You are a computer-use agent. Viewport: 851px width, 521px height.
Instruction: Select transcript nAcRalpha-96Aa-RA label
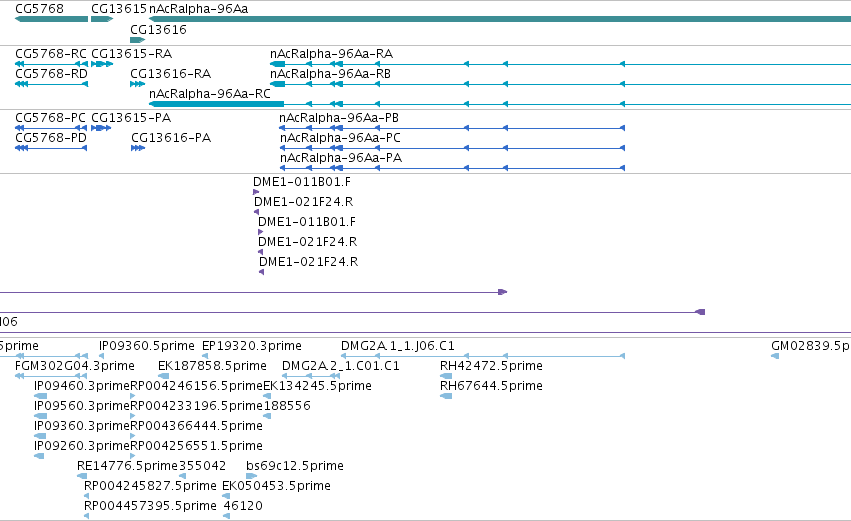(332, 54)
